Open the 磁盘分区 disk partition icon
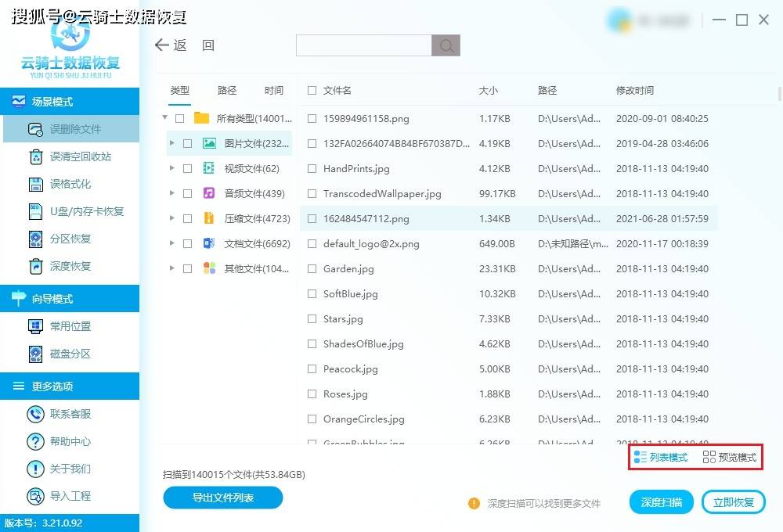Viewport: 783px width, 532px height. 36,354
